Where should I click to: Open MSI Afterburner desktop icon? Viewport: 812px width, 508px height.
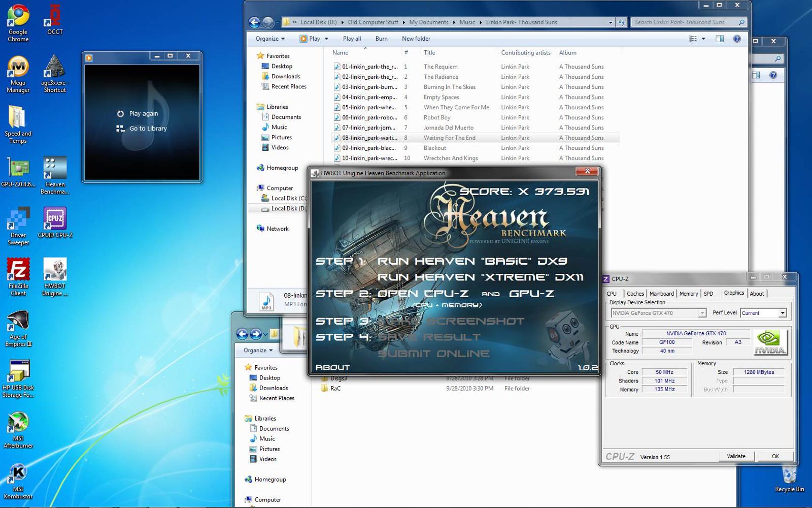tap(18, 430)
